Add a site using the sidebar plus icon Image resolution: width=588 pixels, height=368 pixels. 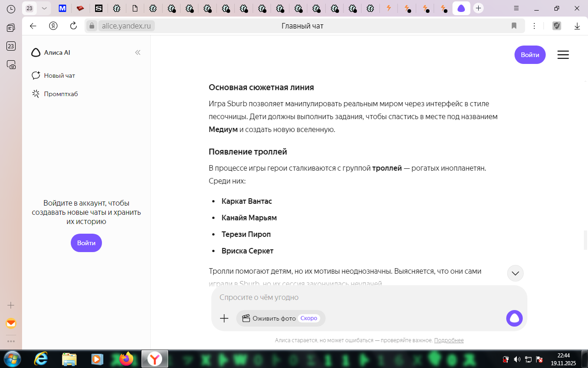click(x=11, y=305)
